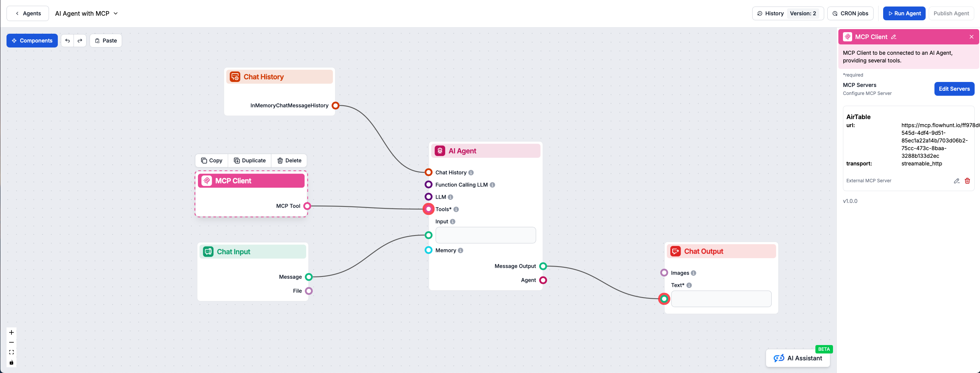
Task: Click the Undo arrow icon
Action: [67, 40]
